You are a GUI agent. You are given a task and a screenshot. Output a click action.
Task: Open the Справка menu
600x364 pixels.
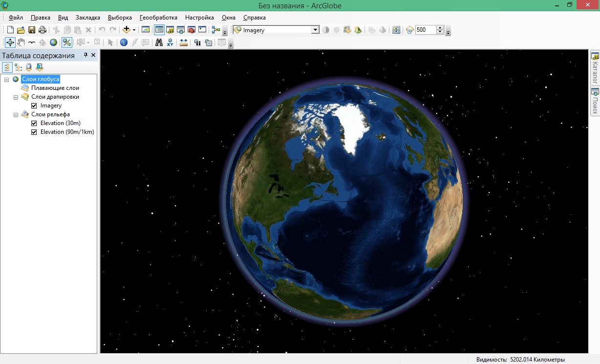254,17
